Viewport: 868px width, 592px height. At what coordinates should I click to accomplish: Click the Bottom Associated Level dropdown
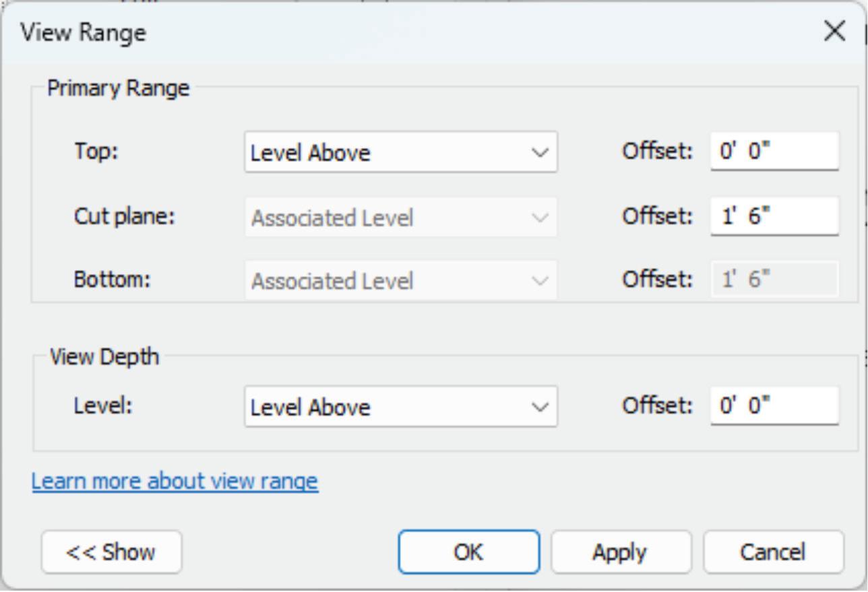pos(400,280)
